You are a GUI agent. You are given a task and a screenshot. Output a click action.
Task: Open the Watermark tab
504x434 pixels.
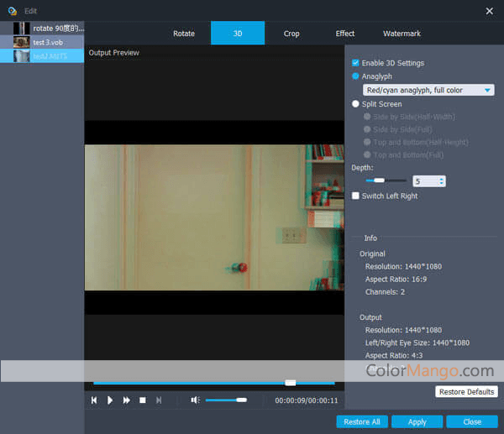pos(402,34)
